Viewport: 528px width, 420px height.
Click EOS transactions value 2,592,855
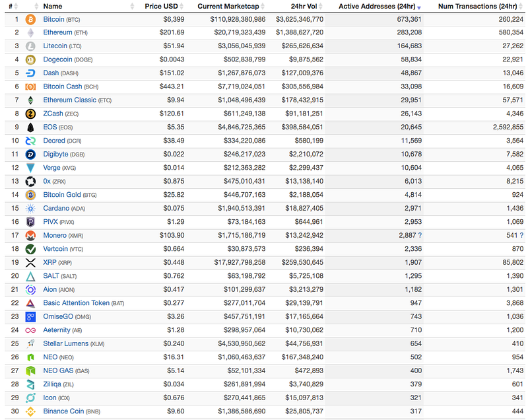[508, 127]
